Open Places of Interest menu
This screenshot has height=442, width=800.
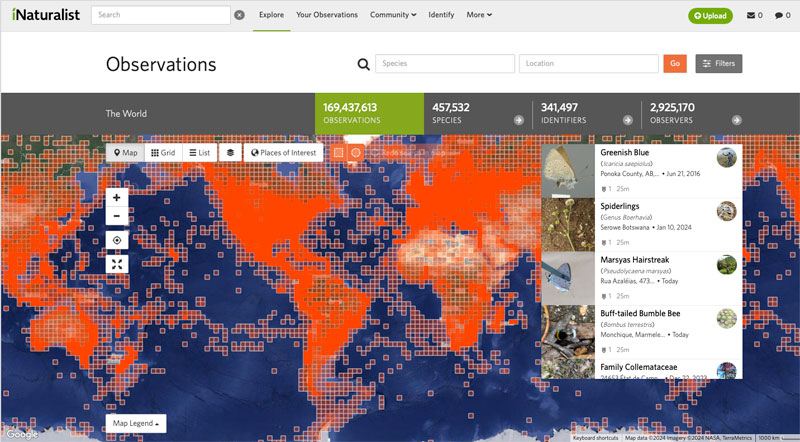tap(283, 153)
